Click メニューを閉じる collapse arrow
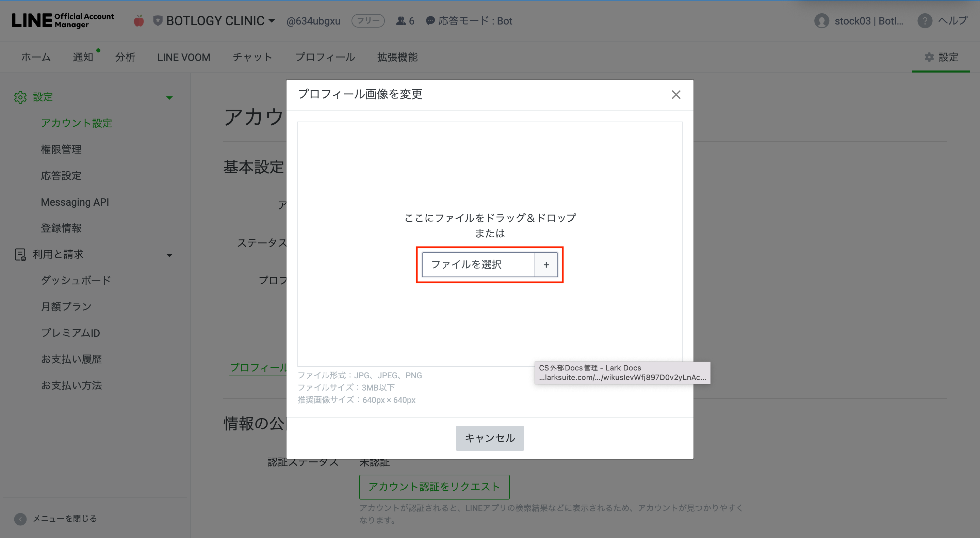Screen dimensions: 980x538 20,519
